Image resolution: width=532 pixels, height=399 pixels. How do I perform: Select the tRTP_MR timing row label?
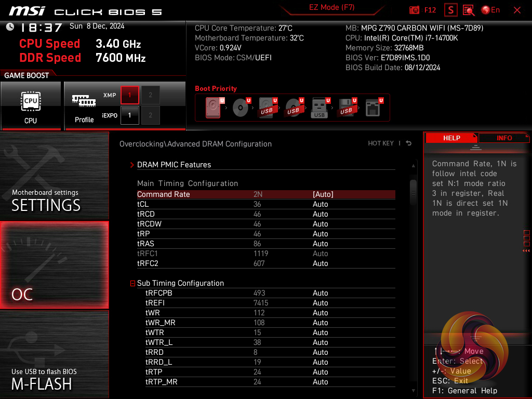[161, 382]
